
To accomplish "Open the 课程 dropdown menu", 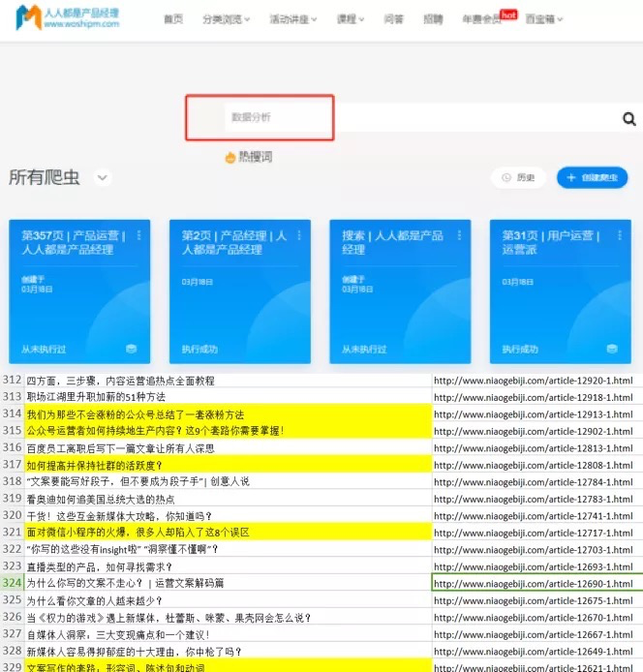I will pyautogui.click(x=351, y=19).
